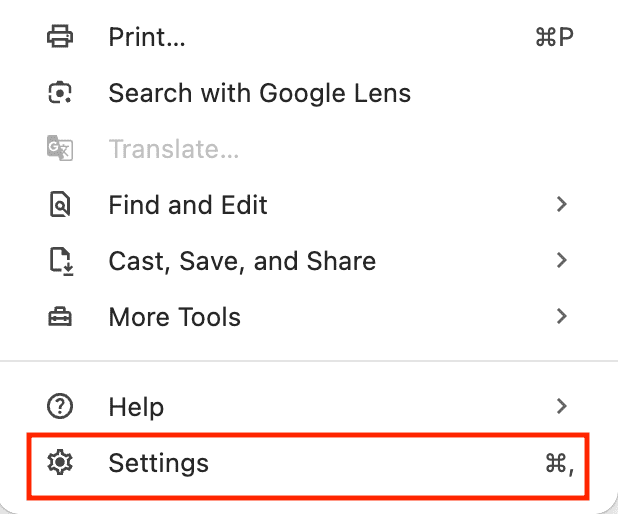Expand the Help submenu chevron
618x514 pixels.
562,406
